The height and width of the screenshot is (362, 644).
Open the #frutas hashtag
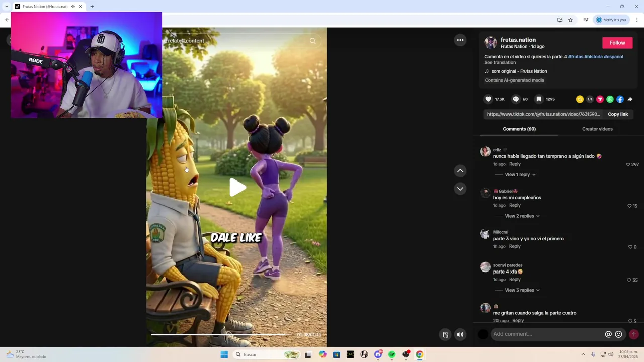click(x=575, y=57)
